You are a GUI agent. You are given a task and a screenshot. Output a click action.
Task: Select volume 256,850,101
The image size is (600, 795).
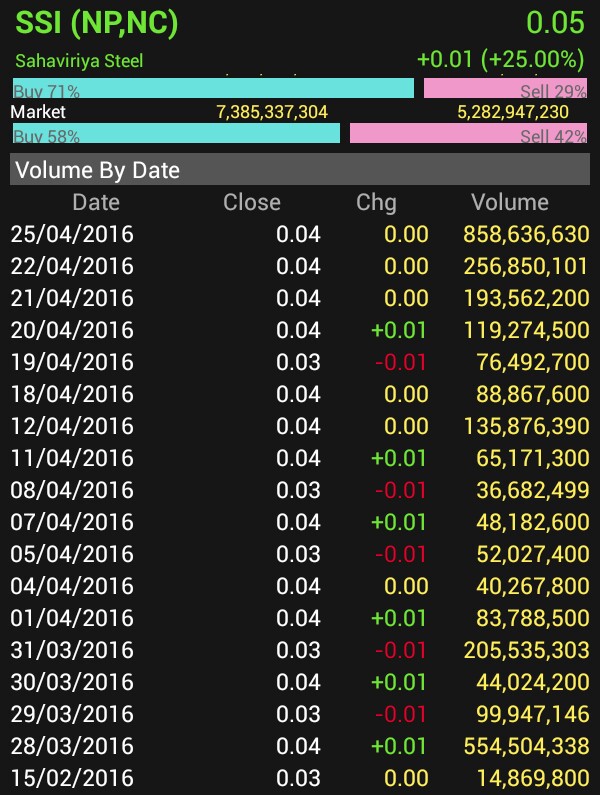pos(526,266)
